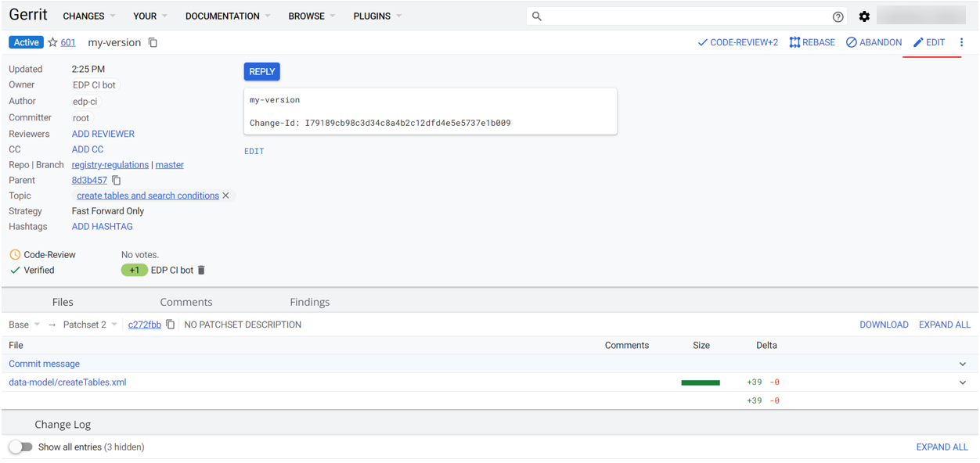980x463 pixels.
Task: Open the DOCUMENTATION menu
Action: point(228,16)
